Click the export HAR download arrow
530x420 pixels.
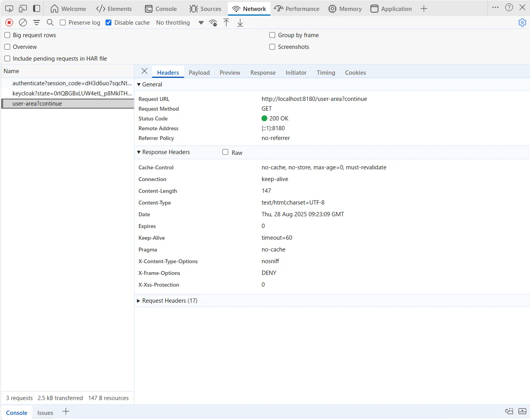pos(240,23)
